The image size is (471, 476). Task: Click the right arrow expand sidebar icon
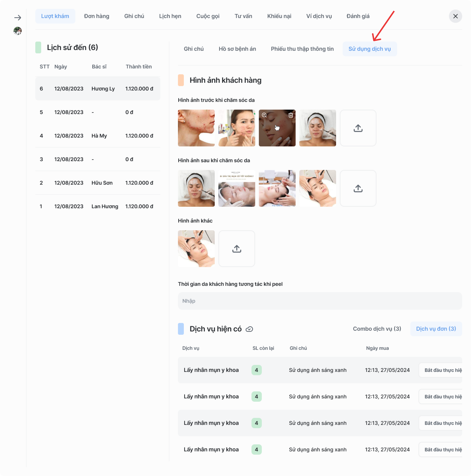coord(17,17)
